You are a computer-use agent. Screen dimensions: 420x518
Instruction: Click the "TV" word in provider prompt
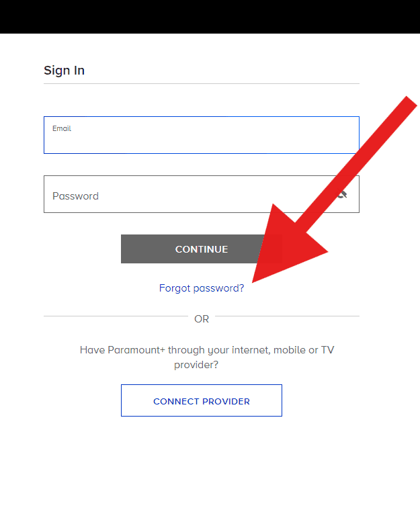coord(327,350)
